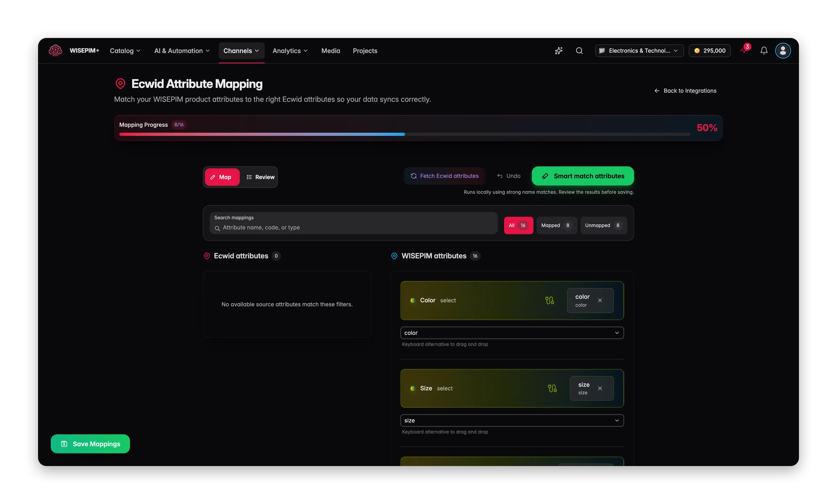Filter mappings by All 16
837x504 pixels.
[x=518, y=225]
